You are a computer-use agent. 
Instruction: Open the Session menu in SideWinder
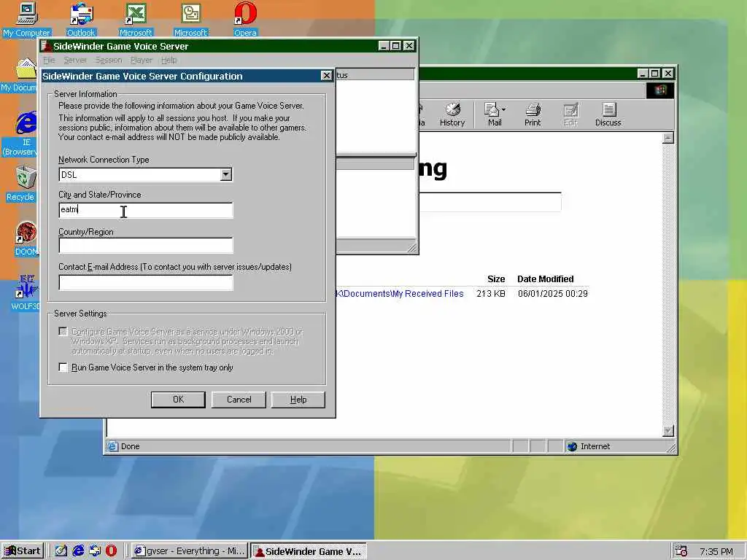[x=109, y=60]
